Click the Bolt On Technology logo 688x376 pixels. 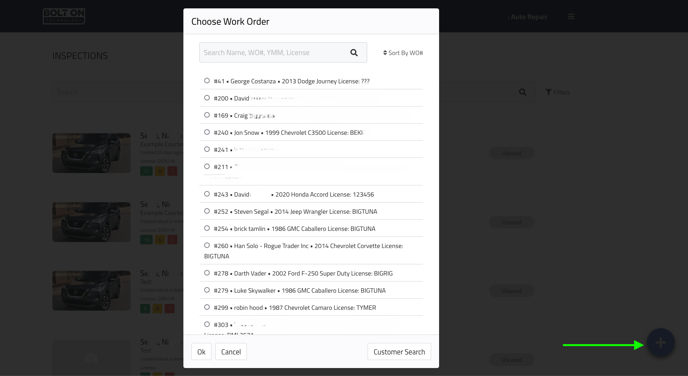[64, 16]
